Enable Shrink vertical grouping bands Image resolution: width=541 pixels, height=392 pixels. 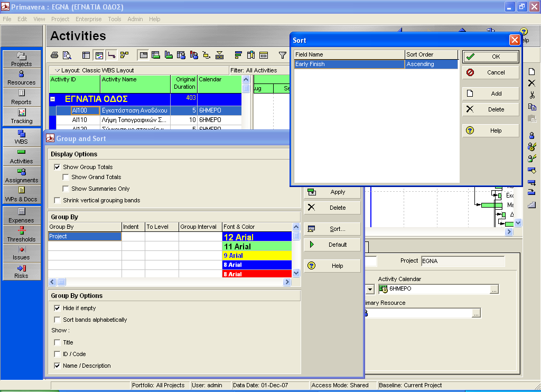[x=57, y=200]
